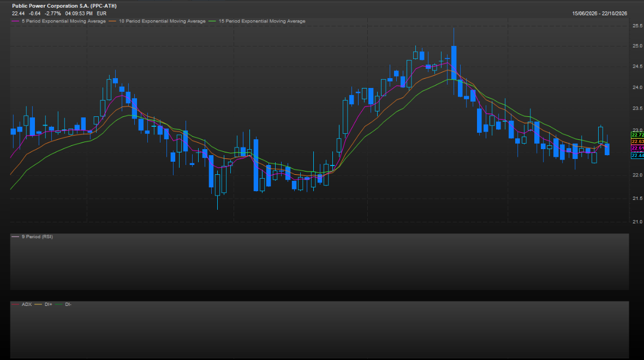Image resolution: width=644 pixels, height=360 pixels.
Task: Click the 21.0 price axis label
Action: [637, 222]
